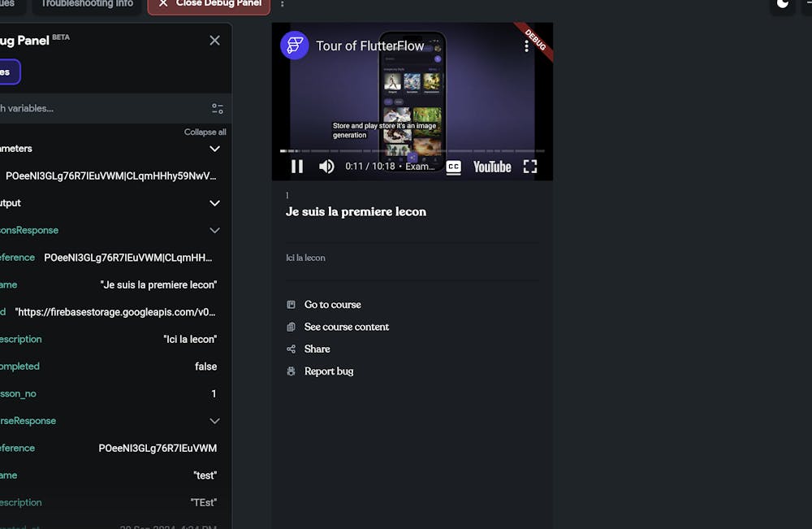The image size is (812, 529).
Task: Click Collapse all link
Action: click(205, 132)
